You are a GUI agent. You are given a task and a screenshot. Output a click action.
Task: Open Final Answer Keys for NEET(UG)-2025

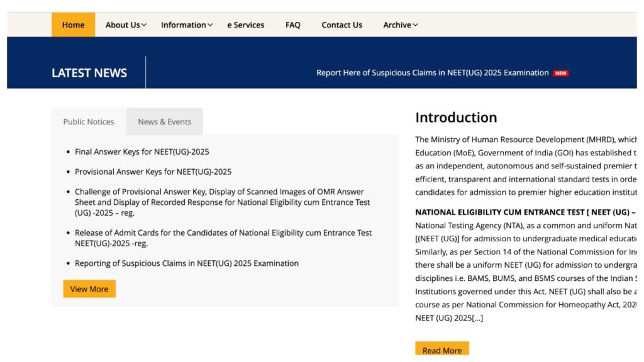[142, 151]
